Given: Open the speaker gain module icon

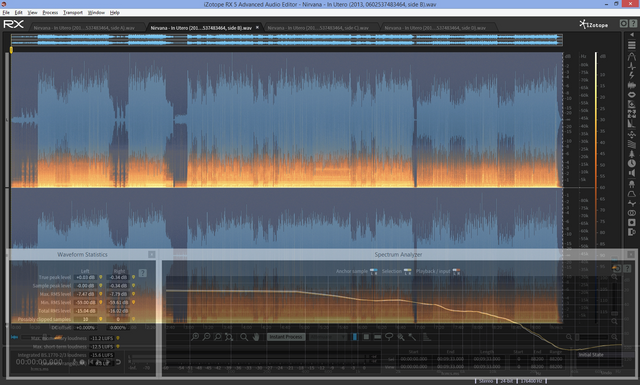Looking at the screenshot, I should 631,173.
